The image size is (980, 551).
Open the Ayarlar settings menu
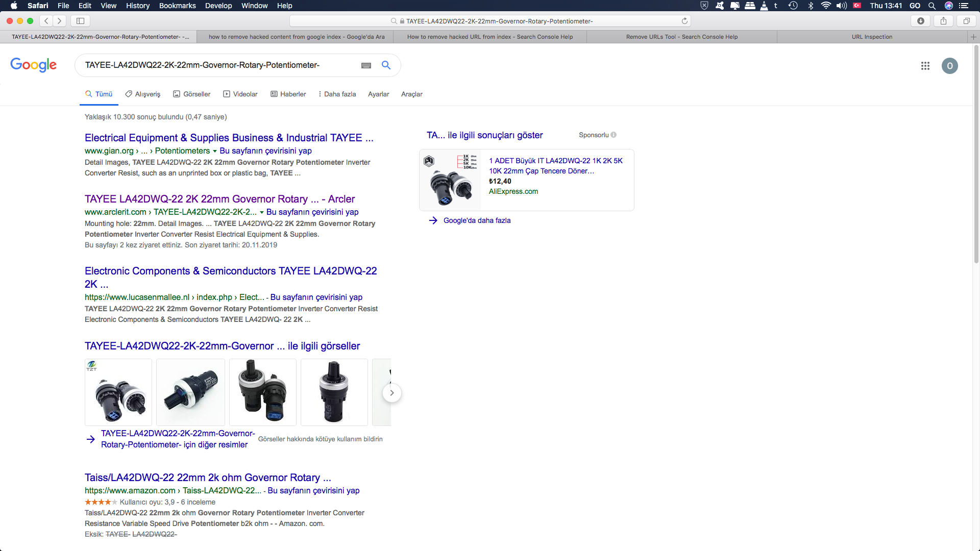click(378, 94)
